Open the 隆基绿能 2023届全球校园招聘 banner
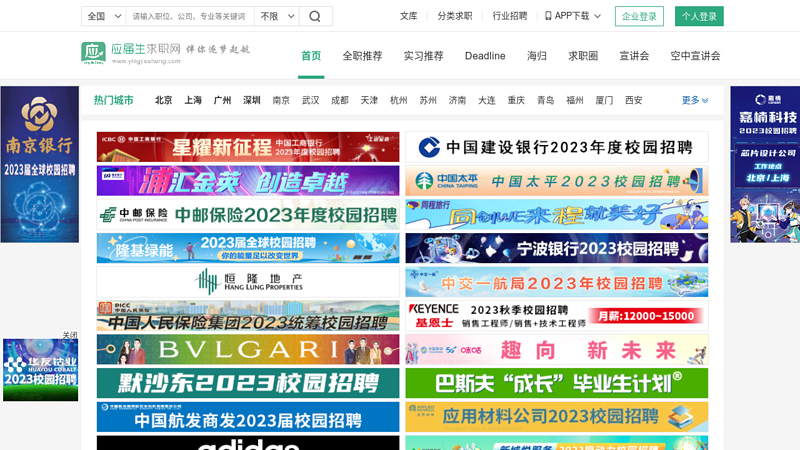Screen dimensions: 800x450 (248, 248)
